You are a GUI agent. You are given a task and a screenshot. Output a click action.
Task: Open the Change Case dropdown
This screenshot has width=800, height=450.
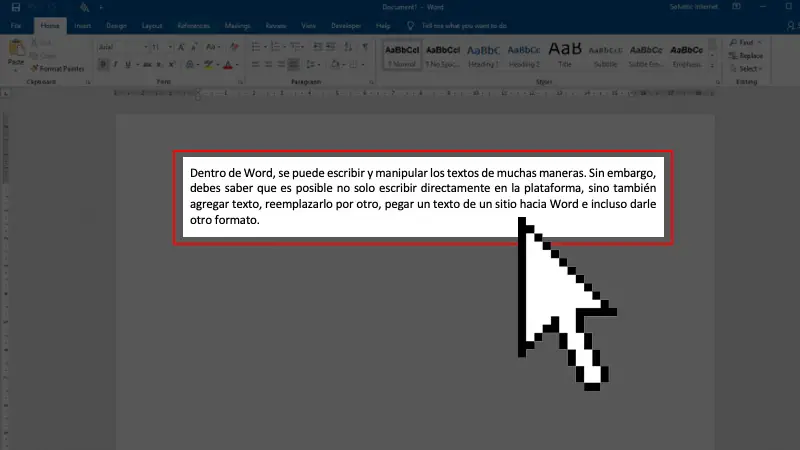[212, 47]
